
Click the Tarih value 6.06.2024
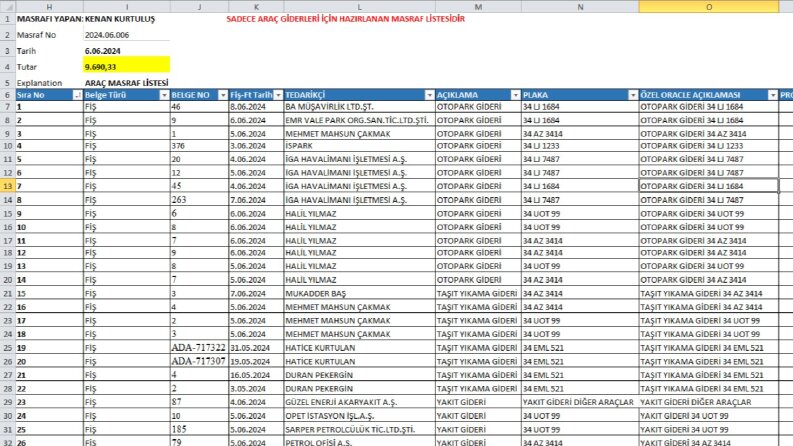[126, 51]
